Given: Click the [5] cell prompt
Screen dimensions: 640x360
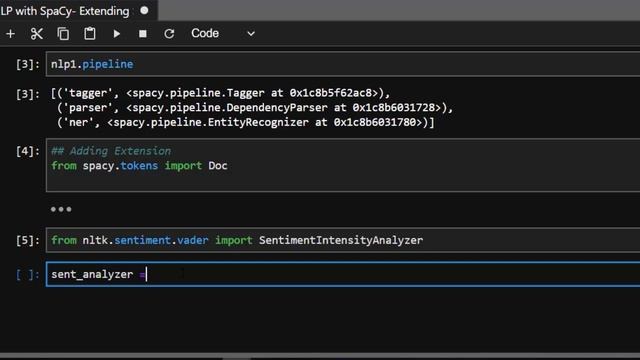Looking at the screenshot, I should (x=28, y=240).
